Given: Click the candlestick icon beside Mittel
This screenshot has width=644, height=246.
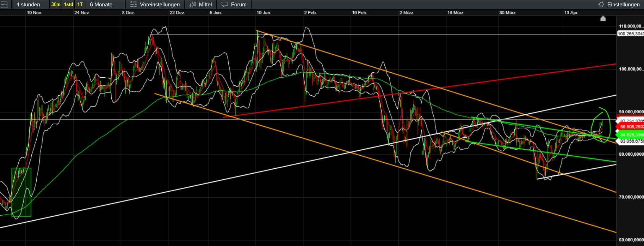Looking at the screenshot, I should [193, 5].
